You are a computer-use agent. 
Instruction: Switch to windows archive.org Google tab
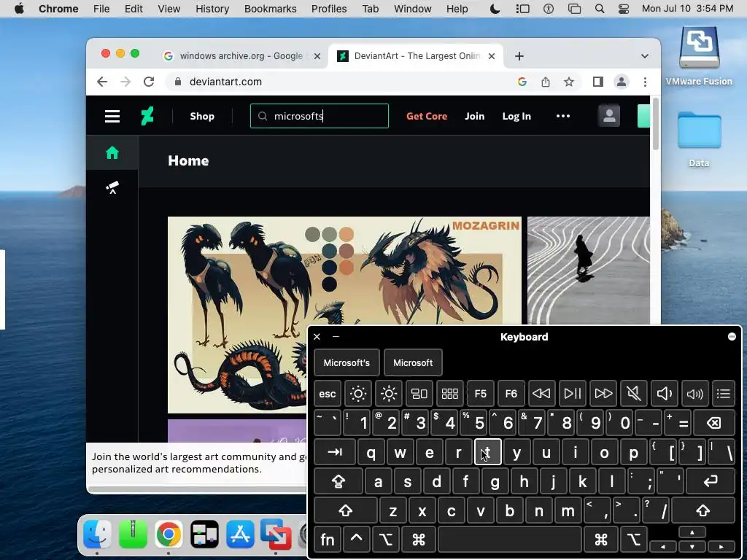pyautogui.click(x=242, y=56)
